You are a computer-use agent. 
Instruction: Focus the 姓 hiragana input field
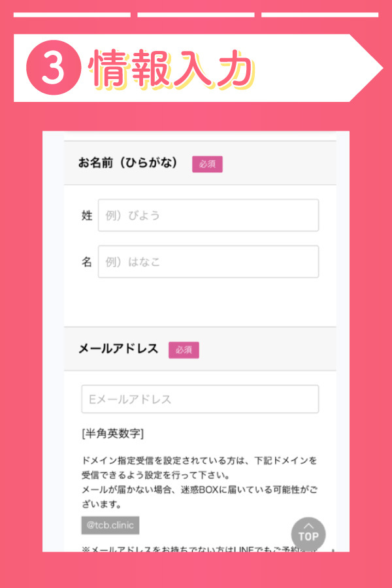point(208,216)
